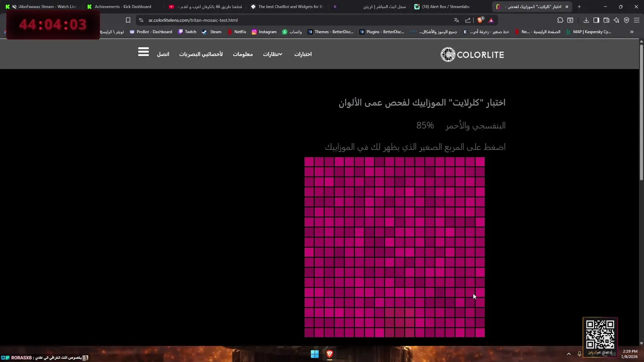Screen dimensions: 644x362
Task: Open a new browser tab
Action: 579,7
